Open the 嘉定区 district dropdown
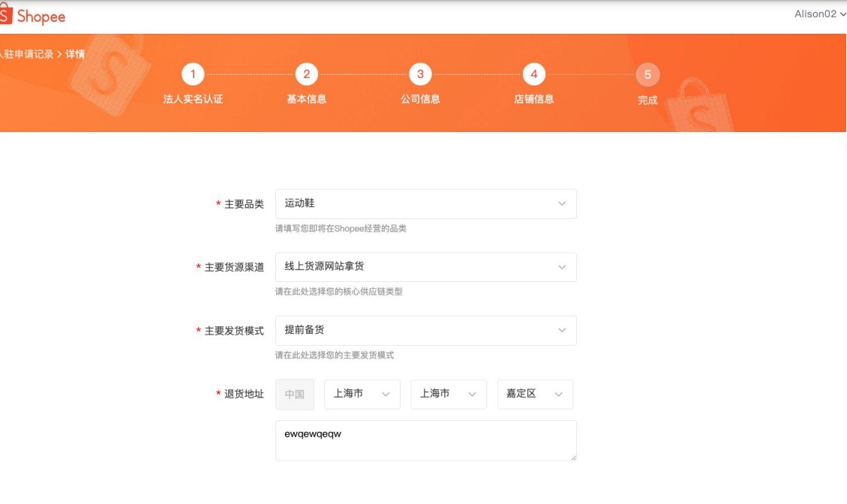Screen dimensions: 847x504 pyautogui.click(x=535, y=393)
